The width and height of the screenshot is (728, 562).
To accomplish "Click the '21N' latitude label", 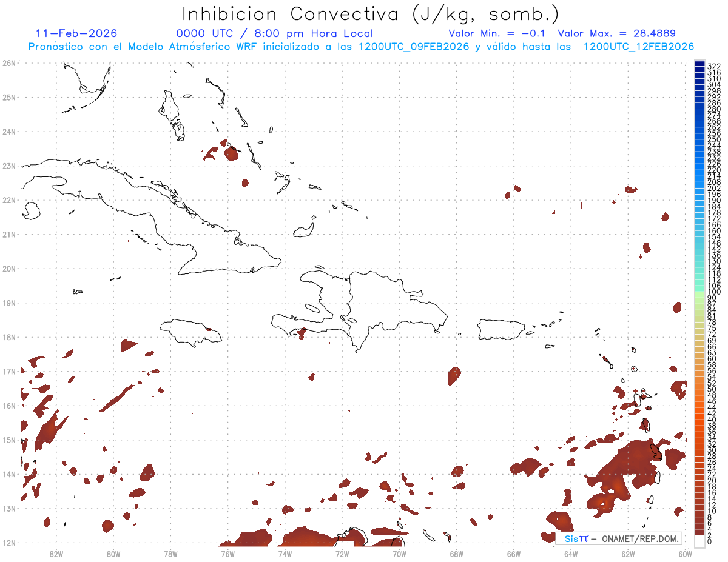I will pyautogui.click(x=9, y=234).
